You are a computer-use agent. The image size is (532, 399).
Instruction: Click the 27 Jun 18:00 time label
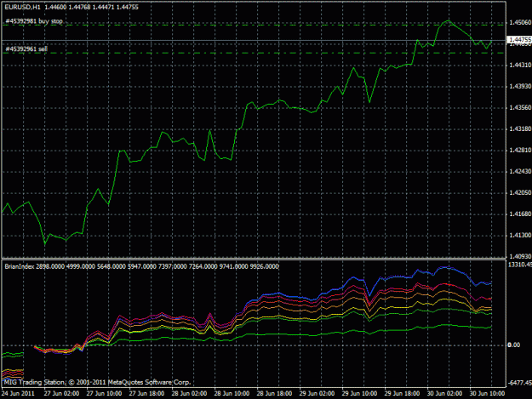pyautogui.click(x=147, y=393)
